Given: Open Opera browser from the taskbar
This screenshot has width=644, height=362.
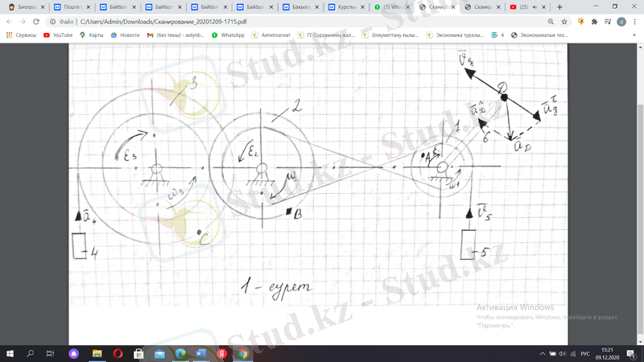Looking at the screenshot, I should [118, 353].
